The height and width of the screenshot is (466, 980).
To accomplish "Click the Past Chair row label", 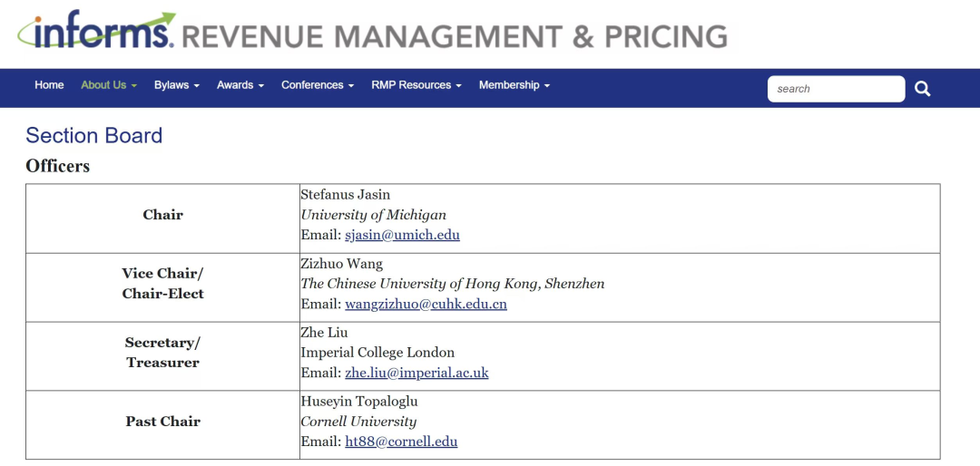I will 162,422.
